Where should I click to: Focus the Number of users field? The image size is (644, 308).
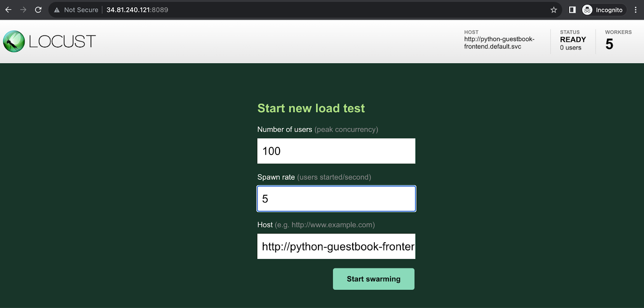336,151
